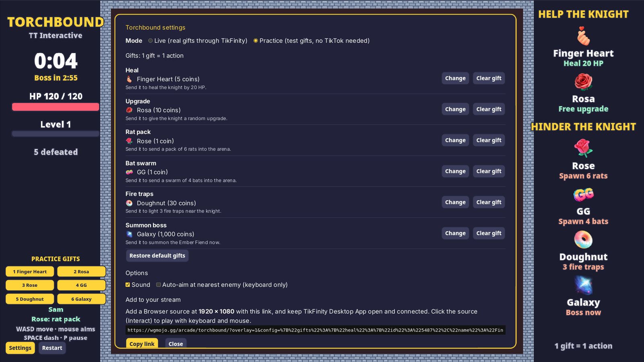644x362 pixels.
Task: Open Settings in left panel
Action: pos(20,348)
